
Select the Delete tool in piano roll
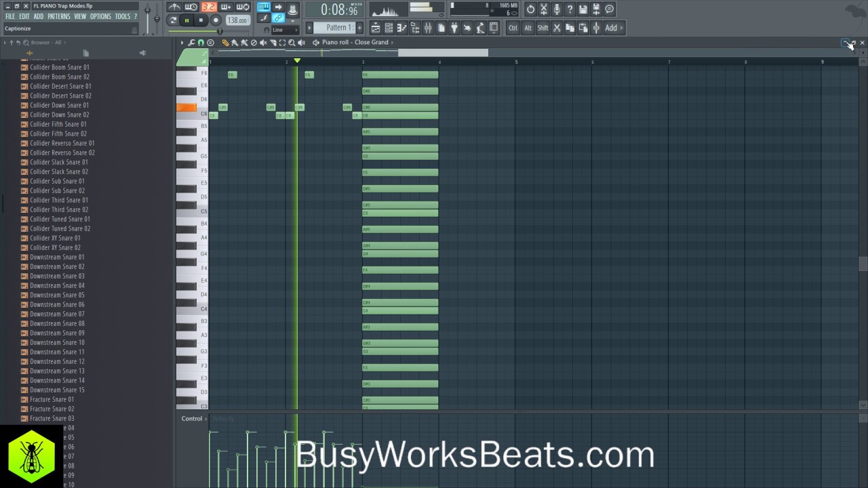[254, 42]
